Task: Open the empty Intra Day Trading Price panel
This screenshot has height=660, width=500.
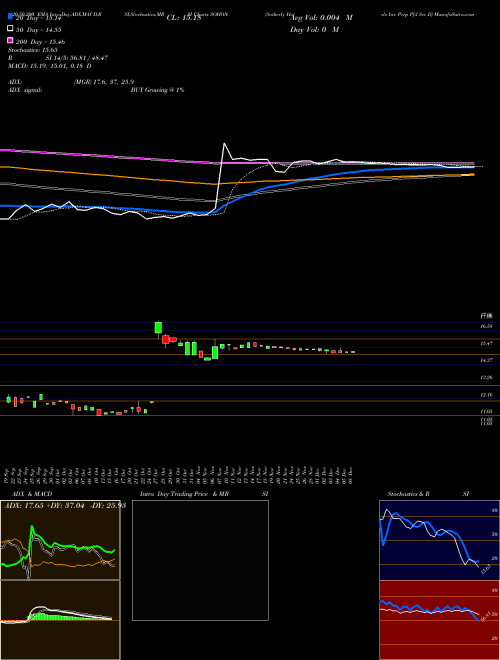Action: [200, 560]
